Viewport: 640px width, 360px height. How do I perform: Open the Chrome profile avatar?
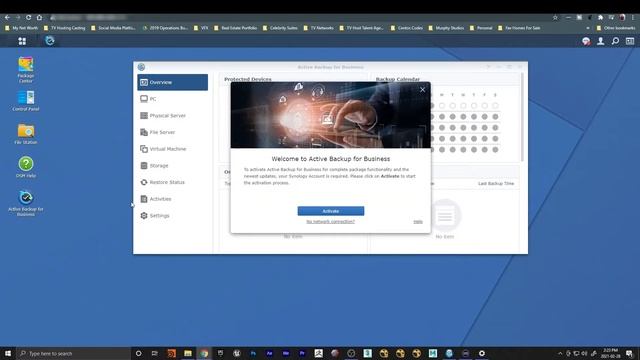coord(622,18)
